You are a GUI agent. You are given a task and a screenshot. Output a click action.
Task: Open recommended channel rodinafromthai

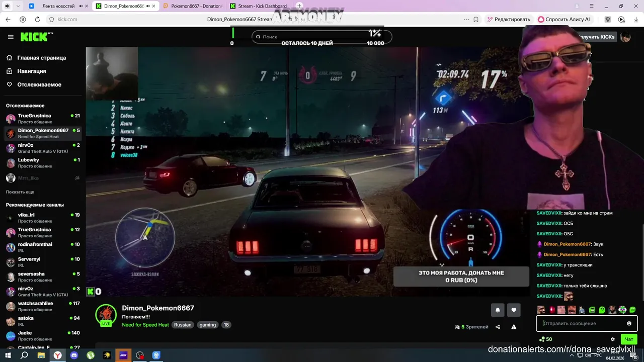click(43, 247)
